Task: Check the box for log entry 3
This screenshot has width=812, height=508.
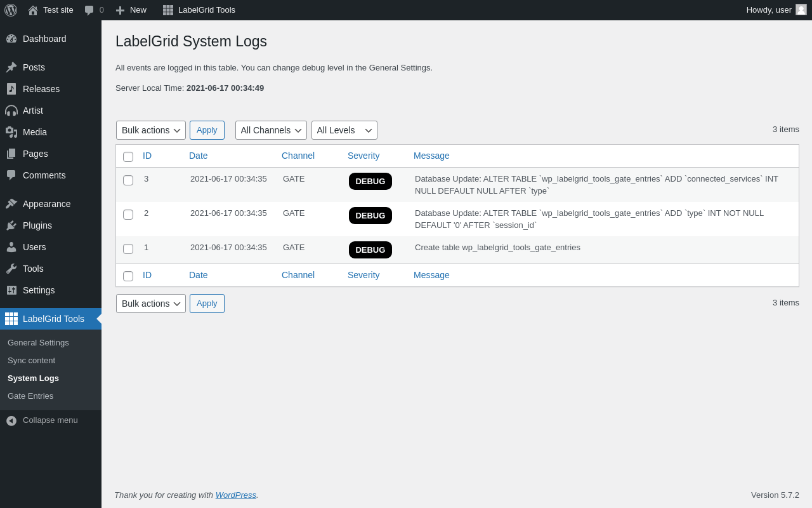Action: tap(128, 180)
